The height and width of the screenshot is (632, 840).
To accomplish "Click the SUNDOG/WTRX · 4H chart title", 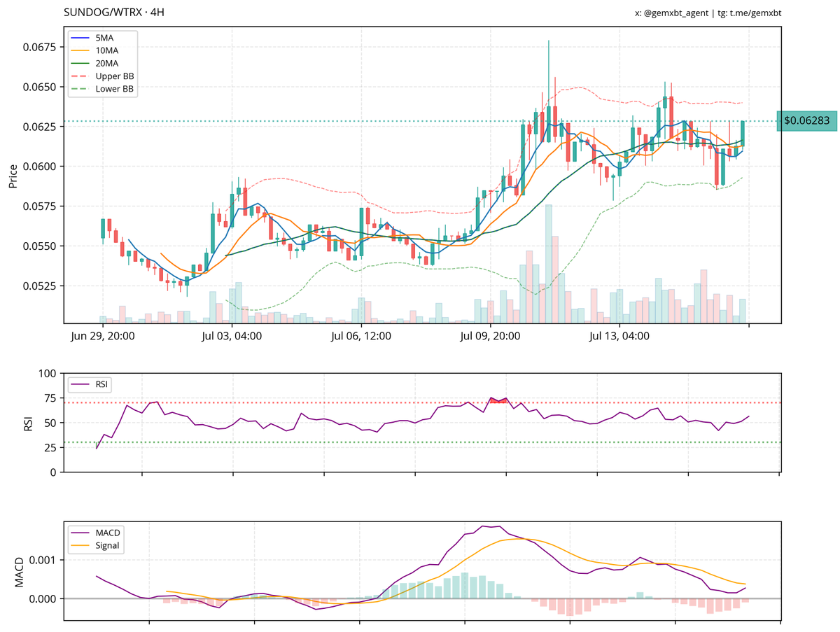I will 114,13.
